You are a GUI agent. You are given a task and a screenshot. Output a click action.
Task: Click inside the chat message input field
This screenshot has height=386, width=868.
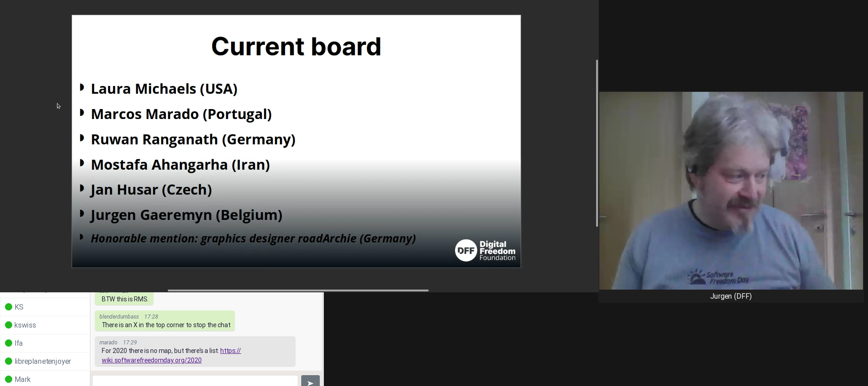195,381
